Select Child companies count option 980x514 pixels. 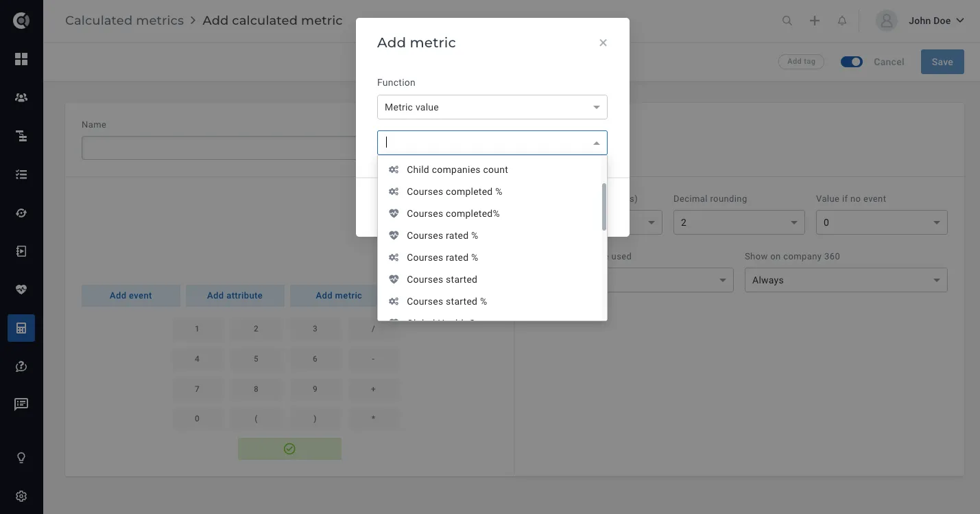point(490,170)
